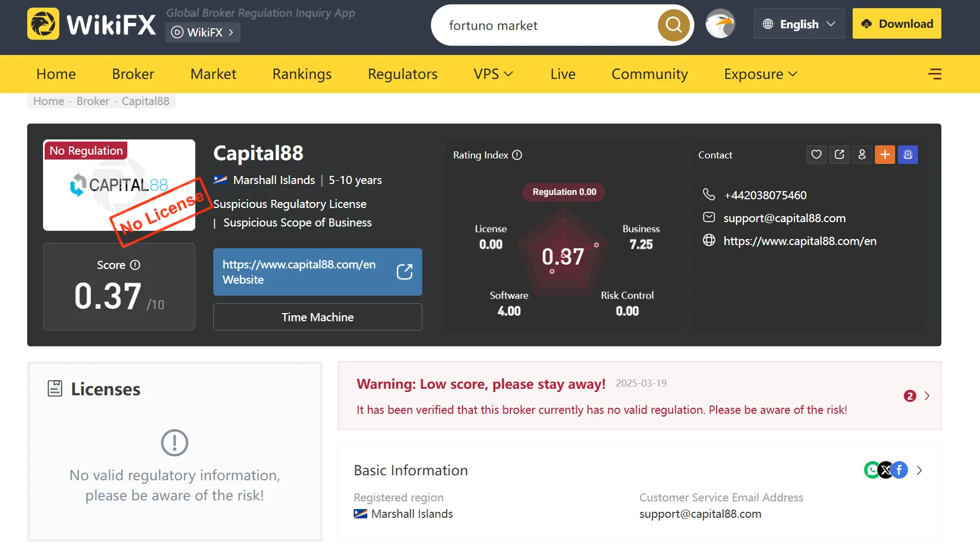Click the 5-10 years text
This screenshot has width=980, height=557.
[355, 180]
